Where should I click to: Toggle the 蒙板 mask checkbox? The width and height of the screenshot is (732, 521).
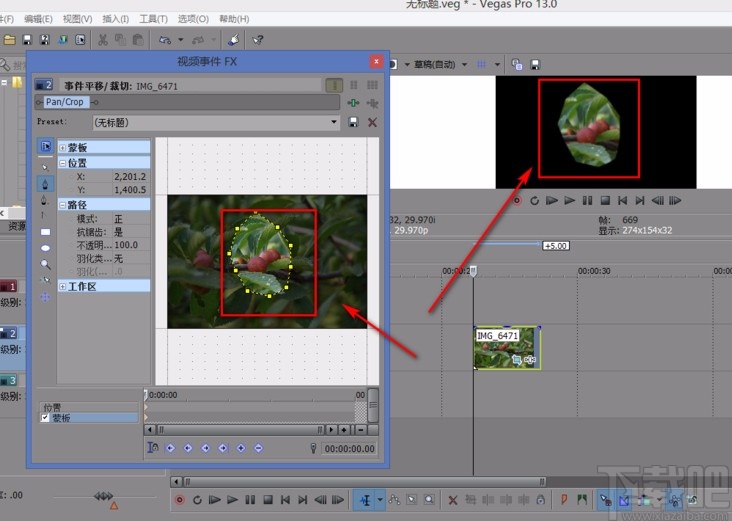click(x=45, y=418)
